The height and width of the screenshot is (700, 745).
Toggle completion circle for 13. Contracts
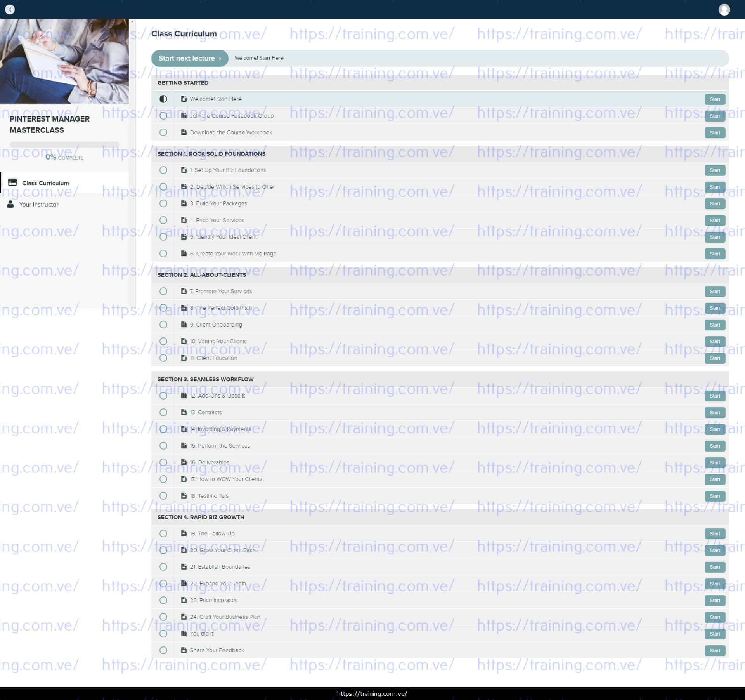163,412
